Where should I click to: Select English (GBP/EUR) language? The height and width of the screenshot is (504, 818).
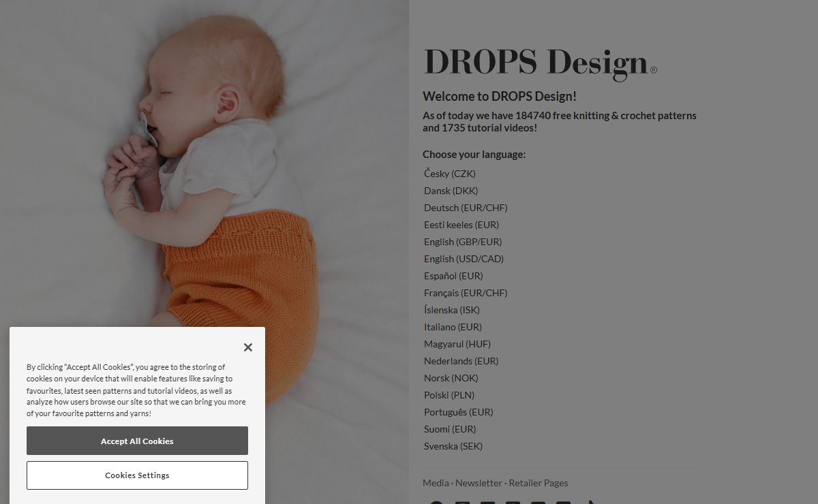pos(463,242)
